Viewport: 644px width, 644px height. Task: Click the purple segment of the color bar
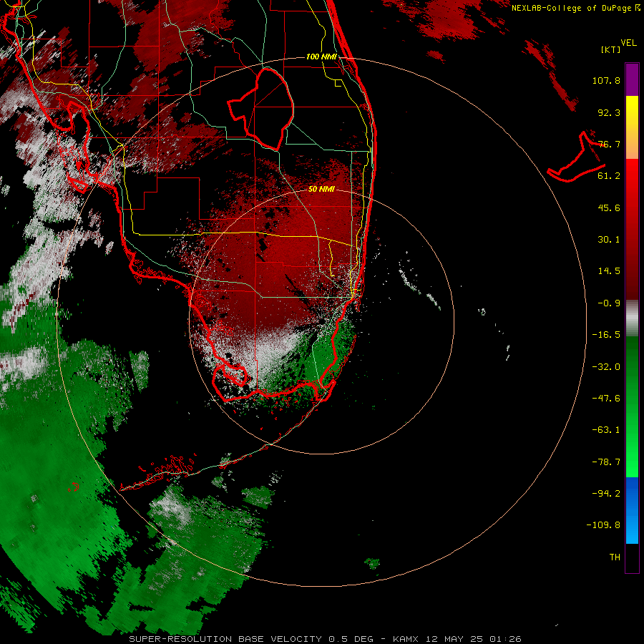(632, 79)
